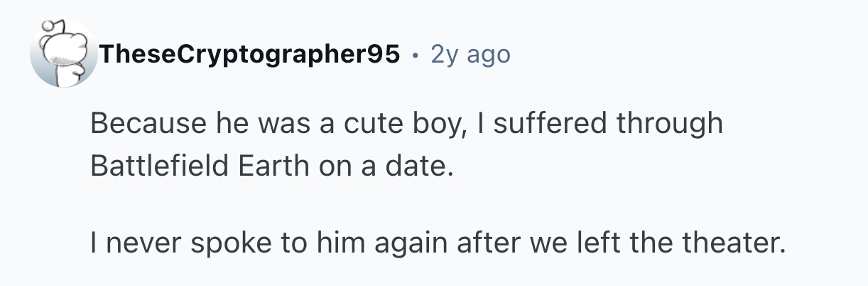
Task: Click the word 'through' at line end
Action: (x=670, y=124)
